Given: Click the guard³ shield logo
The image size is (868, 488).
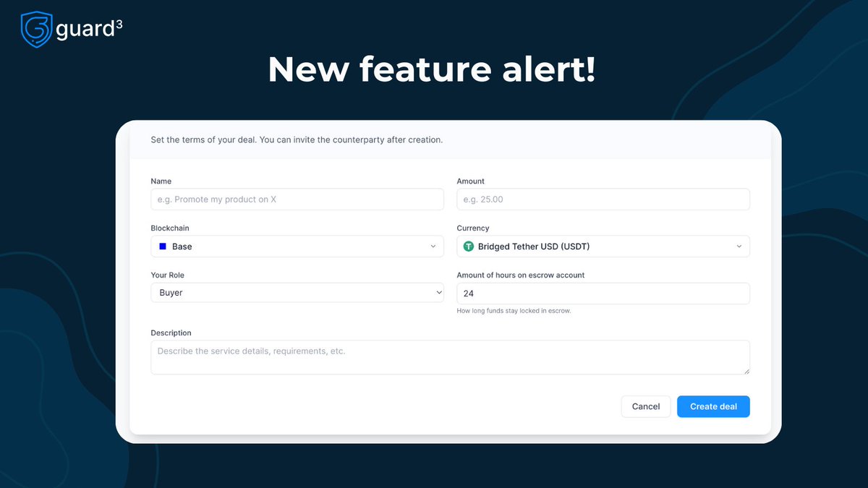Looking at the screenshot, I should click(36, 30).
